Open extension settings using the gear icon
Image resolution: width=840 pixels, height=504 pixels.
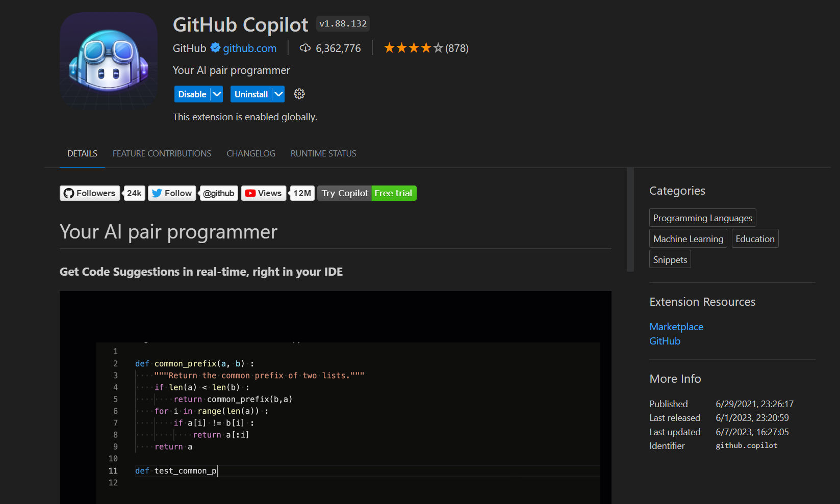pos(299,94)
